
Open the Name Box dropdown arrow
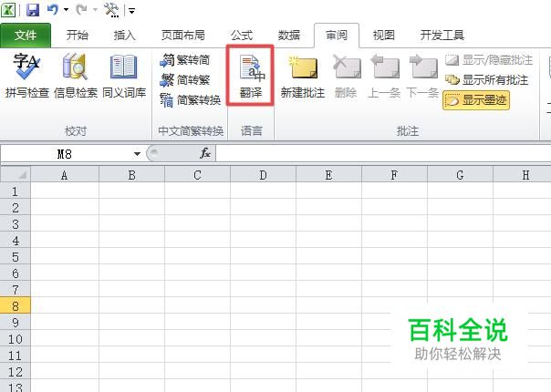(x=137, y=154)
